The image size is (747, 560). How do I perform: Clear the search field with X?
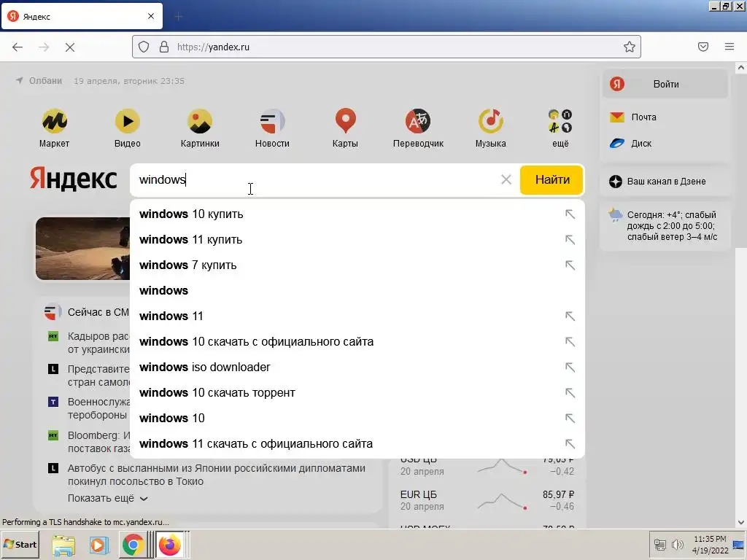pyautogui.click(x=506, y=179)
